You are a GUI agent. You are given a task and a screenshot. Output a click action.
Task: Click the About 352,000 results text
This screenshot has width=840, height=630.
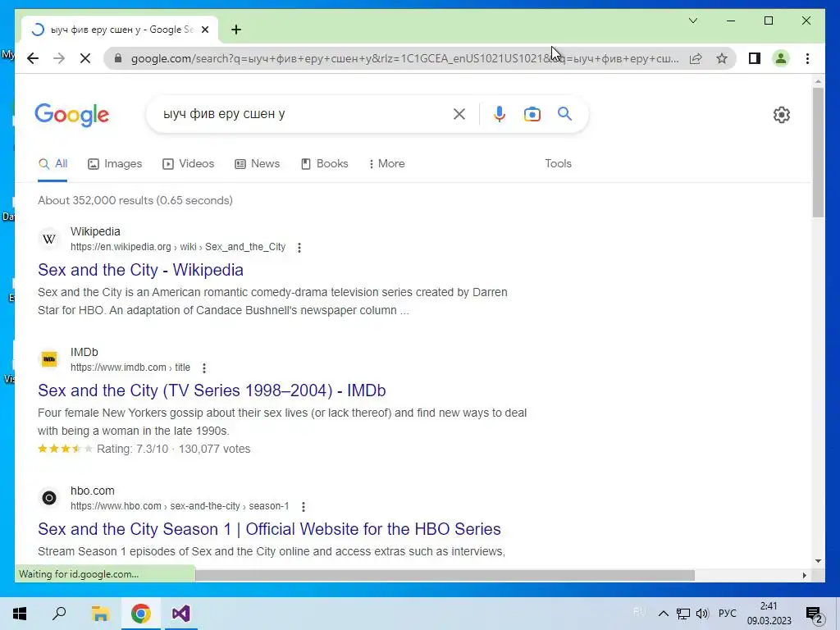[135, 200]
